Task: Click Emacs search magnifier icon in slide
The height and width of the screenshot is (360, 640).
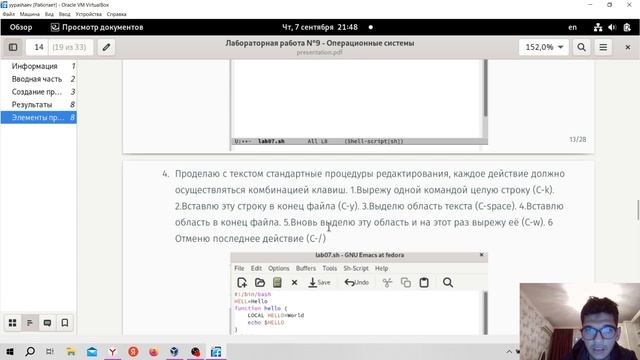Action: [448, 282]
